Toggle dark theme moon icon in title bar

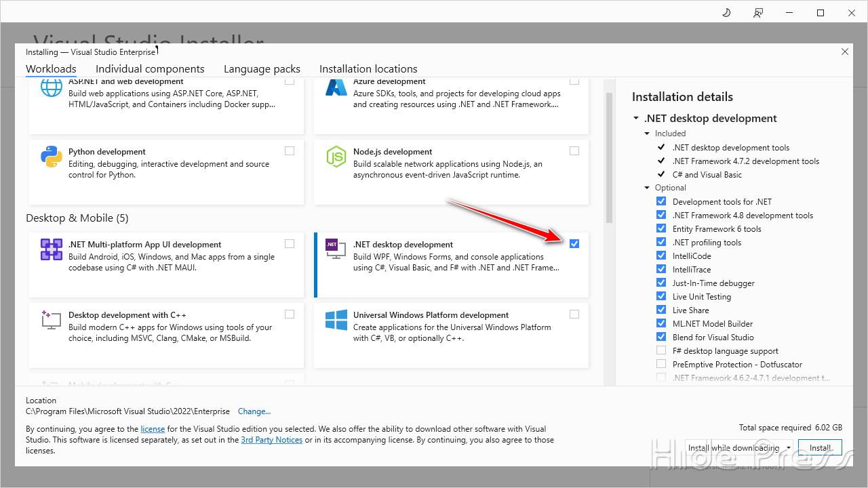726,13
